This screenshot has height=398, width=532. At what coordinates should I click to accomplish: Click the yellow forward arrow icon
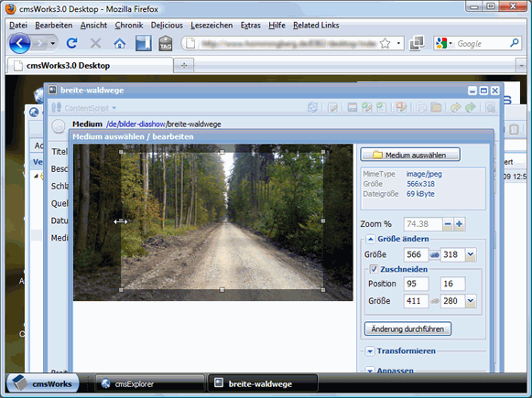[456, 108]
